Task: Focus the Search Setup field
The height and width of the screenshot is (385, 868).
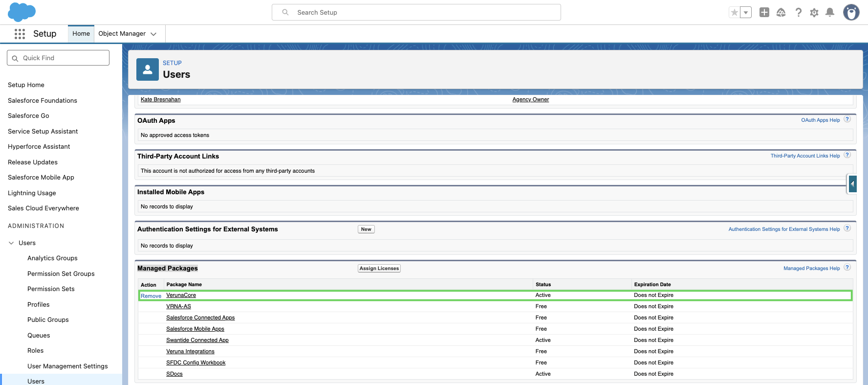Action: point(416,12)
